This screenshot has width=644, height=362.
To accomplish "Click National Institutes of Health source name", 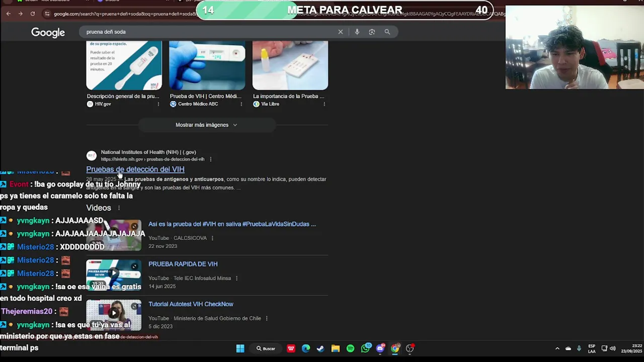I will point(148,152).
